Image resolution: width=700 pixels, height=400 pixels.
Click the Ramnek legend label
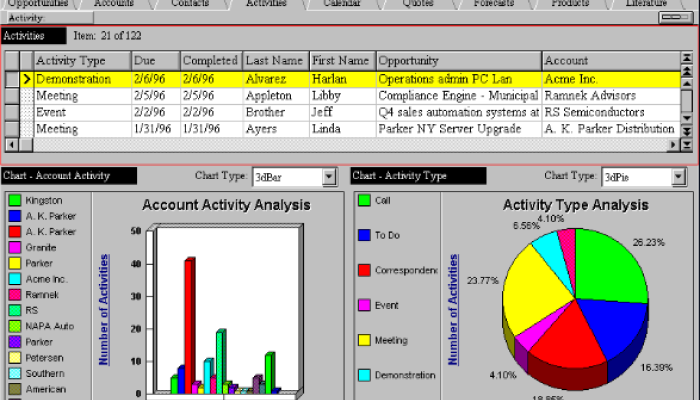[x=42, y=295]
